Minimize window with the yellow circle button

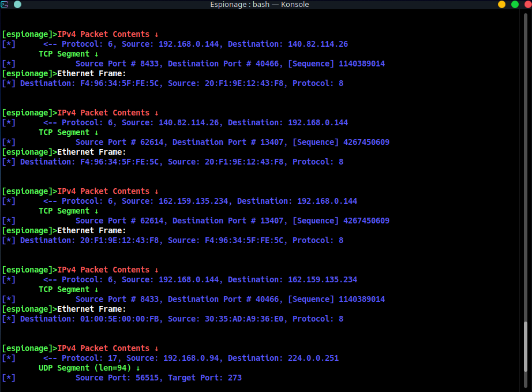[x=501, y=5]
